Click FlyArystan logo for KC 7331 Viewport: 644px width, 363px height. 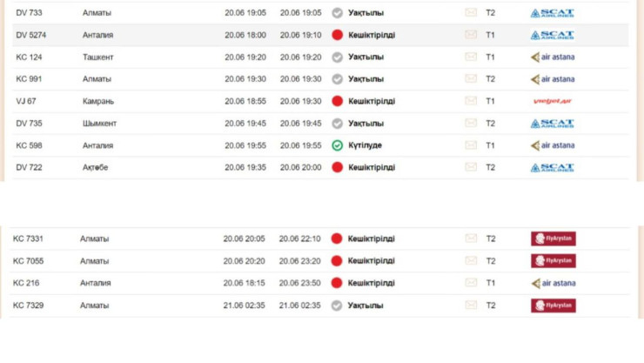(553, 239)
